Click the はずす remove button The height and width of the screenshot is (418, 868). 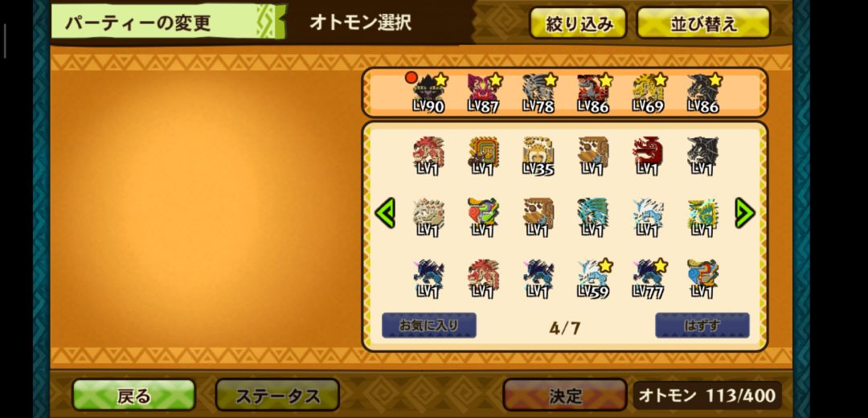[702, 326]
